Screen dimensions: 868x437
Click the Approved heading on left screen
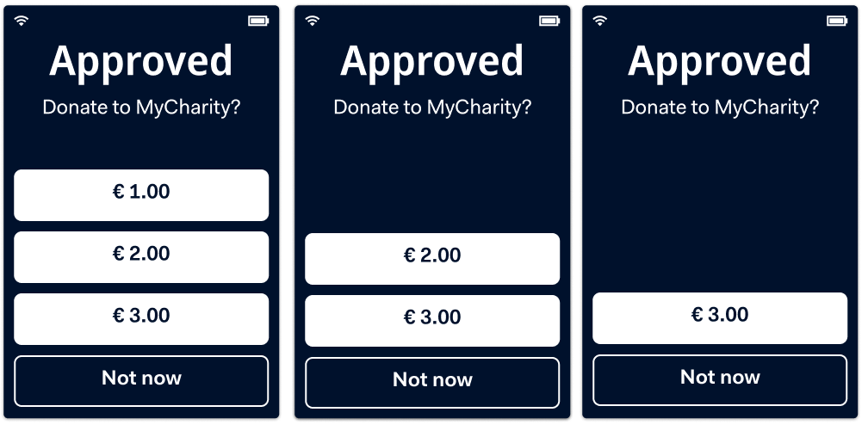141,62
